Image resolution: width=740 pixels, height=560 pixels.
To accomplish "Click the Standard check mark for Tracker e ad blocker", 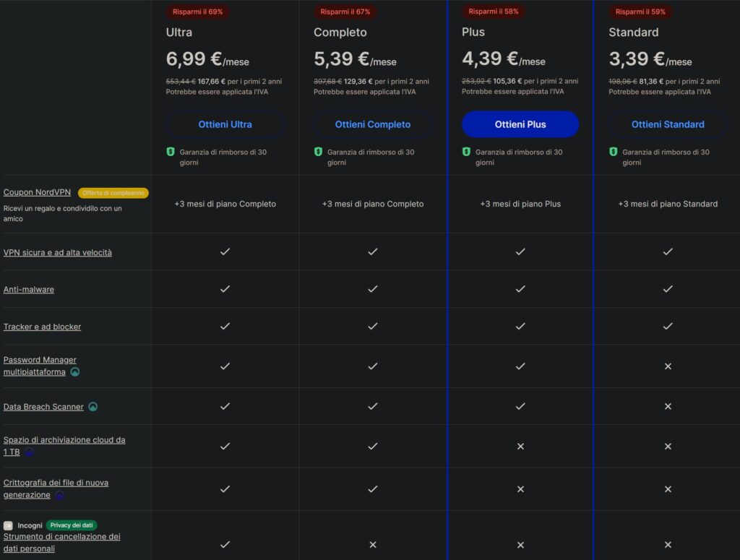I will (x=668, y=326).
